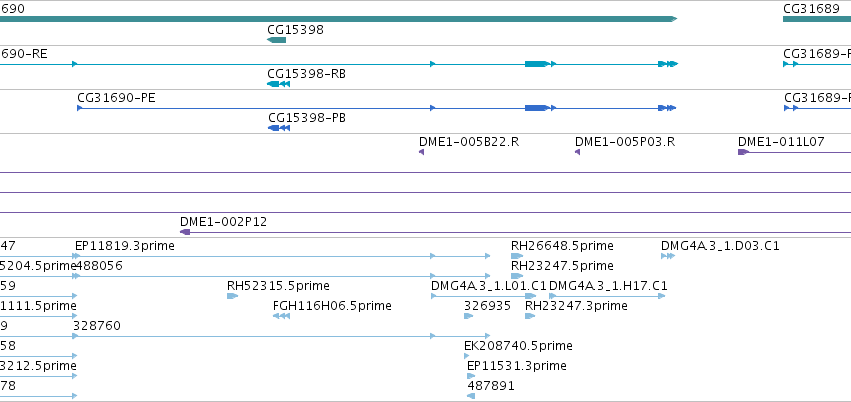Image resolution: width=851 pixels, height=402 pixels.
Task: Select the CG15398-PB protein glyph
Action: point(279,128)
